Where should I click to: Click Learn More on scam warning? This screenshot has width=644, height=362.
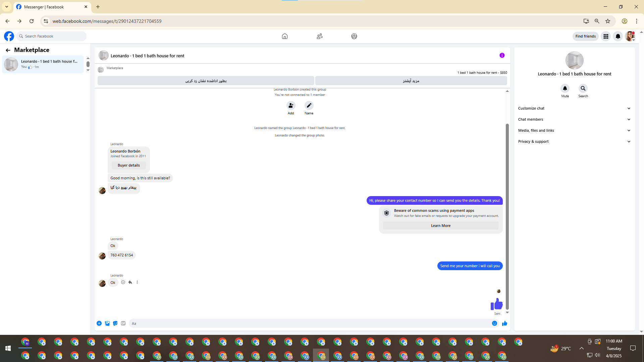point(440,226)
